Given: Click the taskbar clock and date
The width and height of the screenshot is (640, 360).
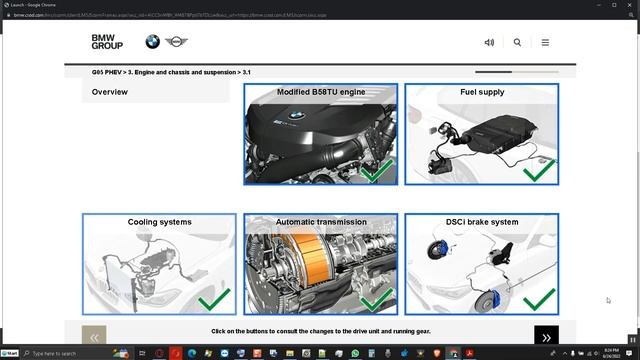Looking at the screenshot, I should pos(611,353).
